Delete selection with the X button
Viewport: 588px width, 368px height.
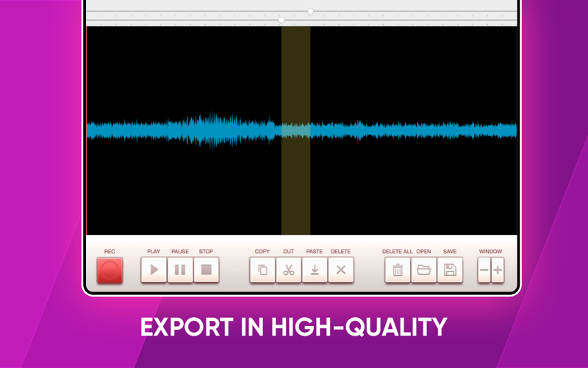click(341, 269)
